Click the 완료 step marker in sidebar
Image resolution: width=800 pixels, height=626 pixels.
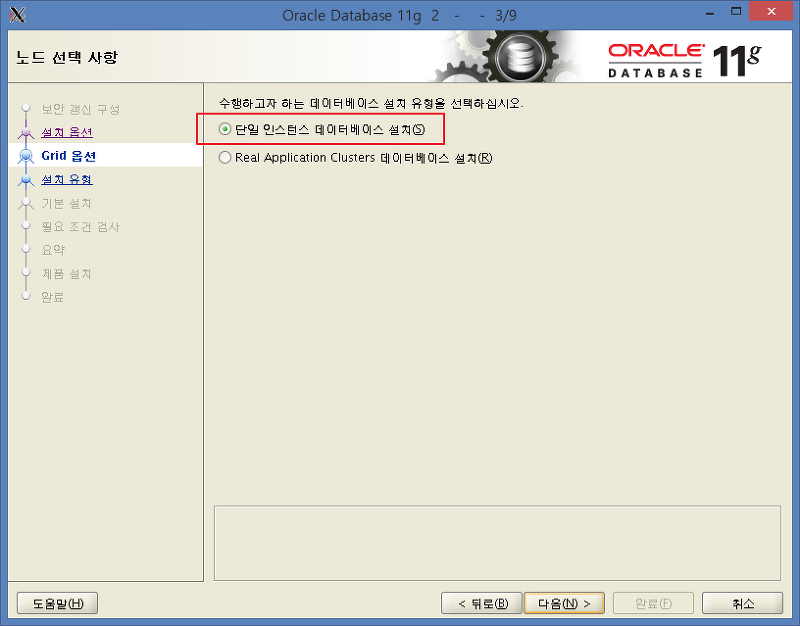click(26, 296)
